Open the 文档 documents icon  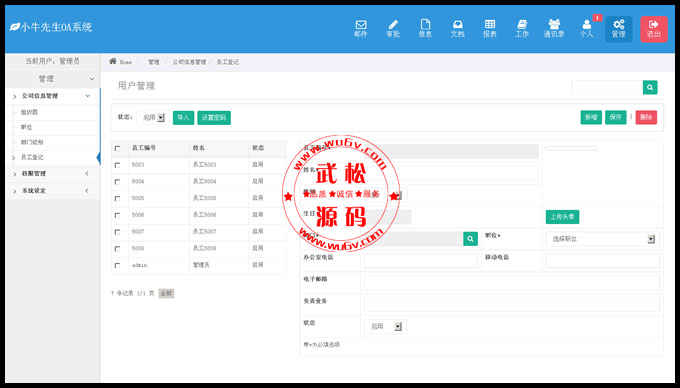click(x=458, y=29)
